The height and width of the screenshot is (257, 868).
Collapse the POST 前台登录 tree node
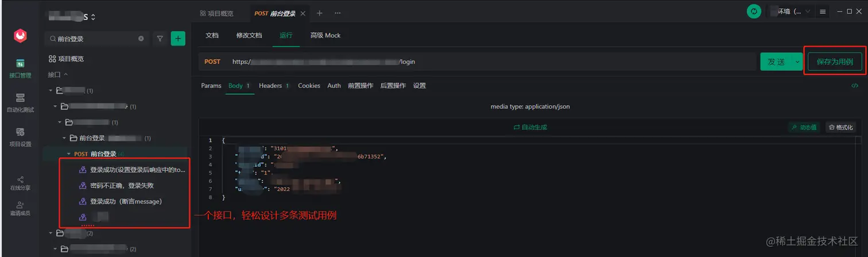[69, 154]
